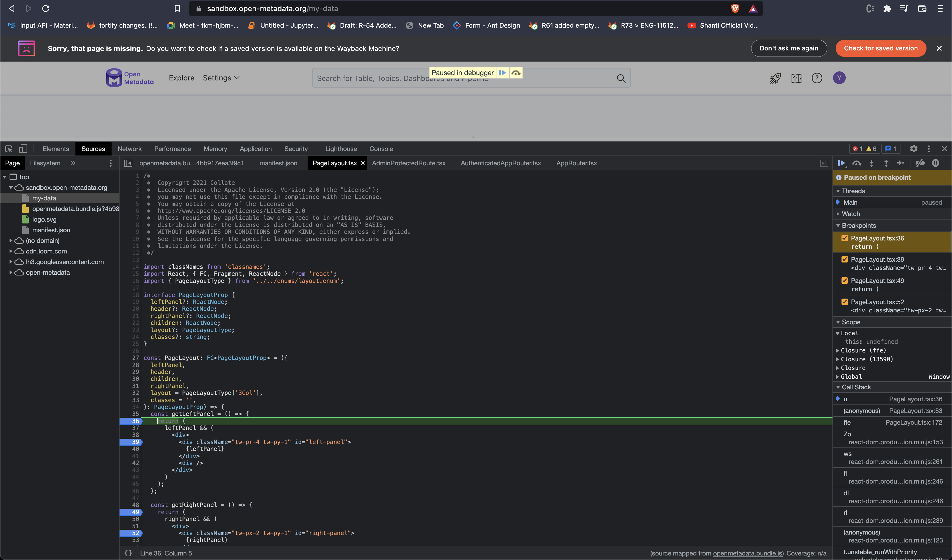This screenshot has height=560, width=952.
Task: Click the search magnifier in the search box
Action: 621,78
